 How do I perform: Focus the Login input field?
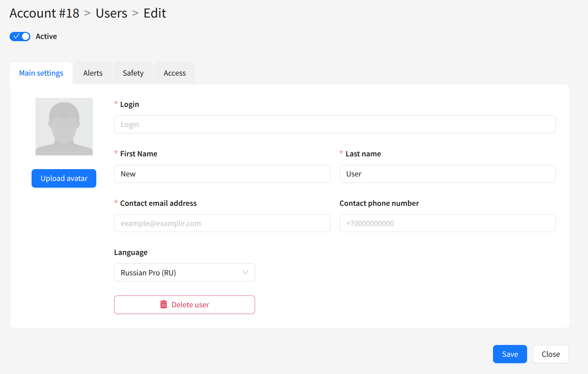pos(334,124)
